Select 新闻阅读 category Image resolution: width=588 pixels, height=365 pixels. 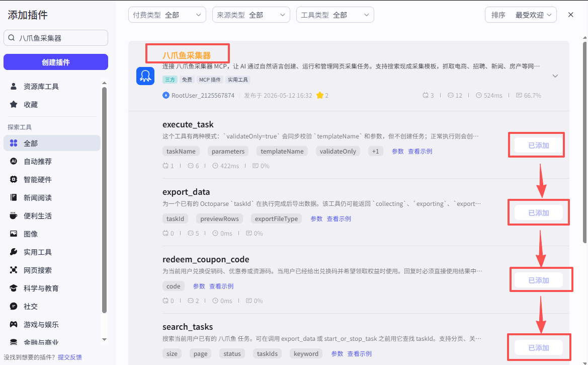tap(52, 197)
